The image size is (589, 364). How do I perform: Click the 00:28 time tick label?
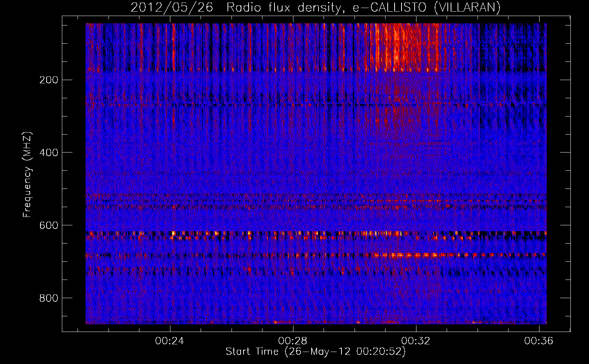click(x=293, y=341)
